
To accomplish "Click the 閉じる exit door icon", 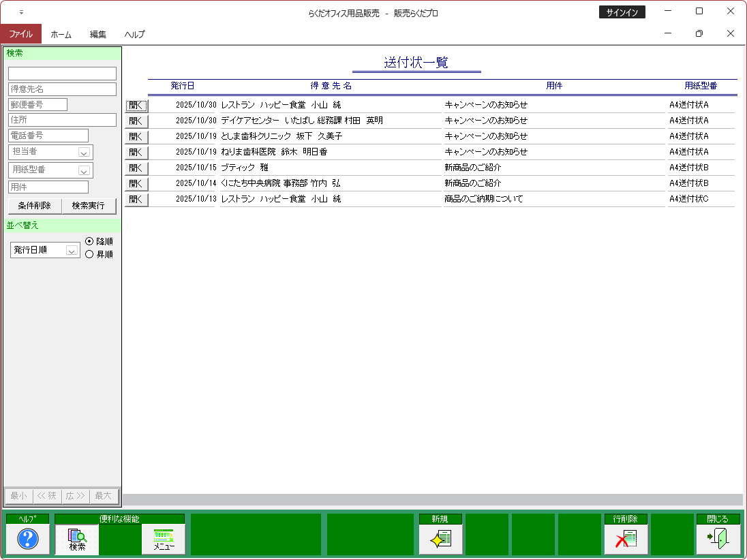I will tap(718, 539).
